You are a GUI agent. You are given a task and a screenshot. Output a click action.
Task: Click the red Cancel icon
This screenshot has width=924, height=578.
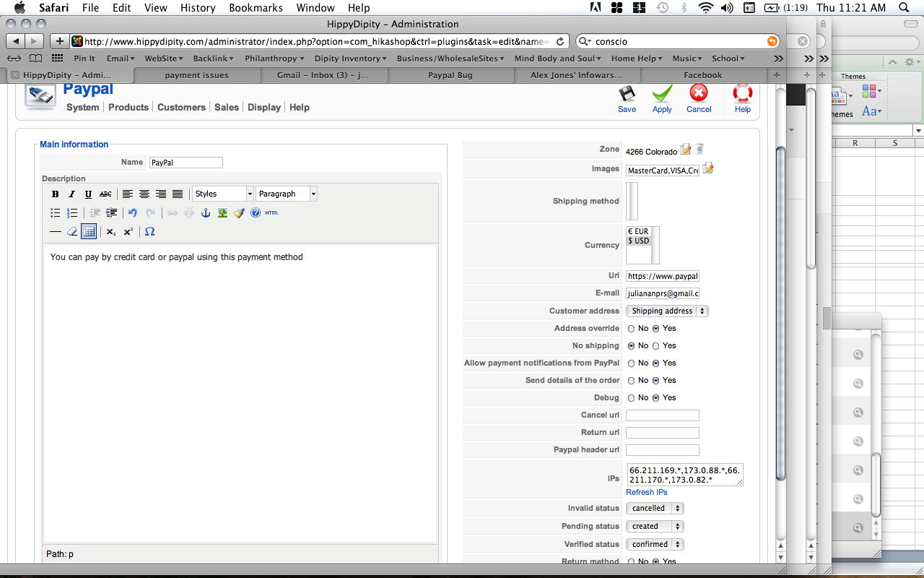(x=699, y=93)
